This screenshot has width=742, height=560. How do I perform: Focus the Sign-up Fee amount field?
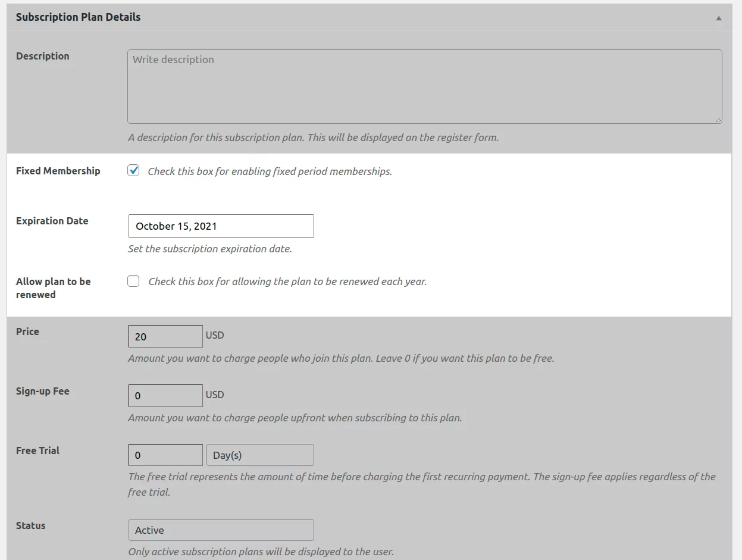point(165,396)
